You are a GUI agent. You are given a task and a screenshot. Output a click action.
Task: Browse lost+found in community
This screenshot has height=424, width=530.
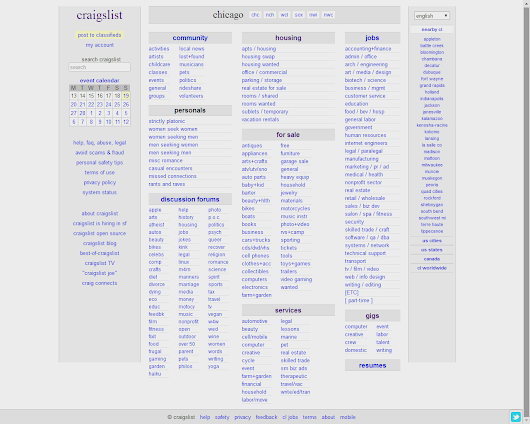click(x=192, y=57)
